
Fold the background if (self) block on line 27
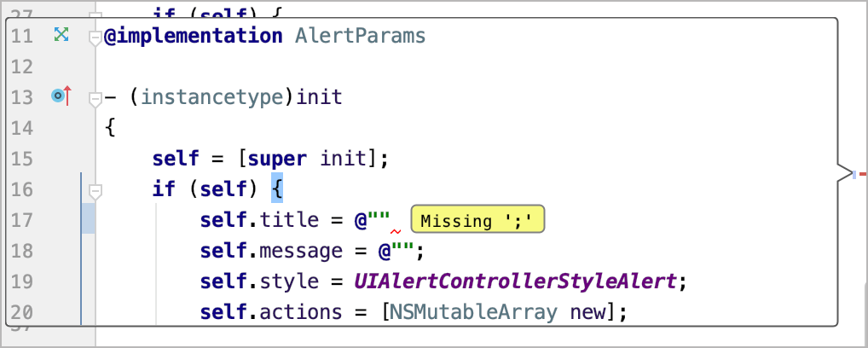pyautogui.click(x=95, y=15)
